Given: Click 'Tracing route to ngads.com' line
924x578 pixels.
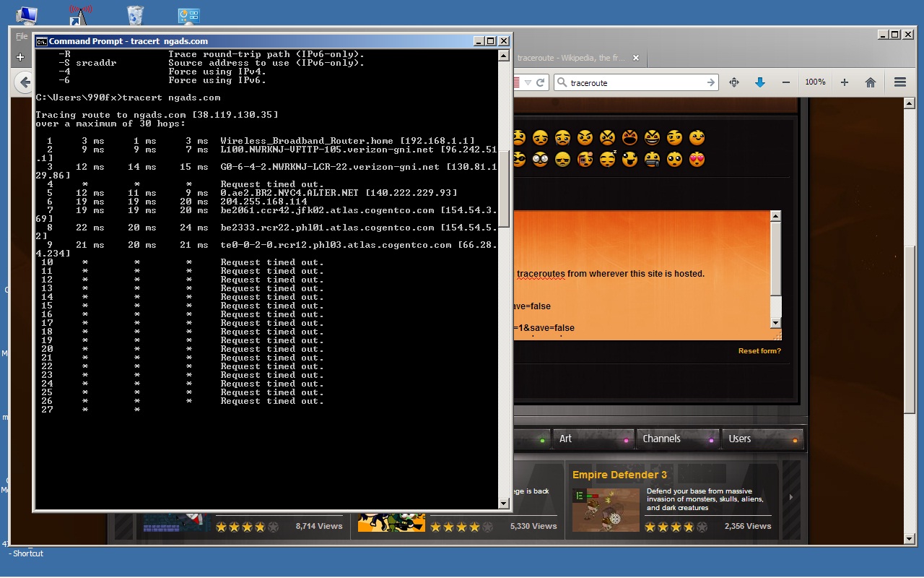Looking at the screenshot, I should 157,115.
